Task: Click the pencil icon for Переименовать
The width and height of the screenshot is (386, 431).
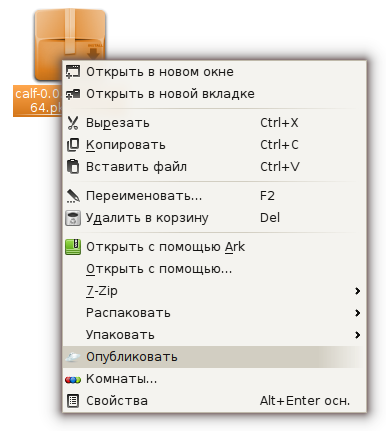Action: tap(73, 196)
